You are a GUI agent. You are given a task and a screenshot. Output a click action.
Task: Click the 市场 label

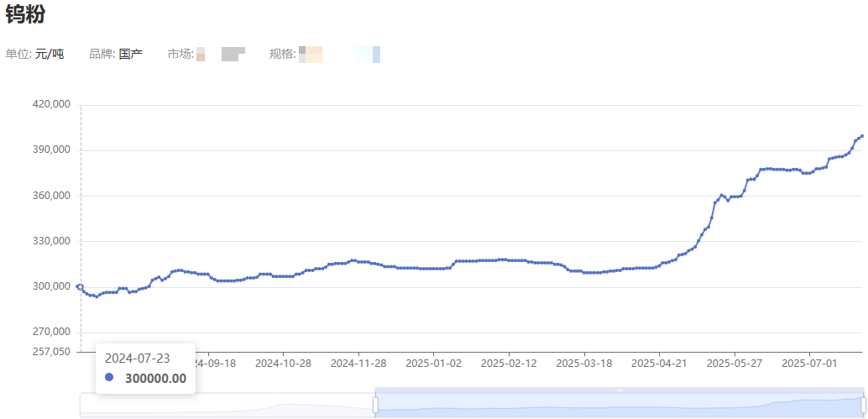click(x=180, y=54)
